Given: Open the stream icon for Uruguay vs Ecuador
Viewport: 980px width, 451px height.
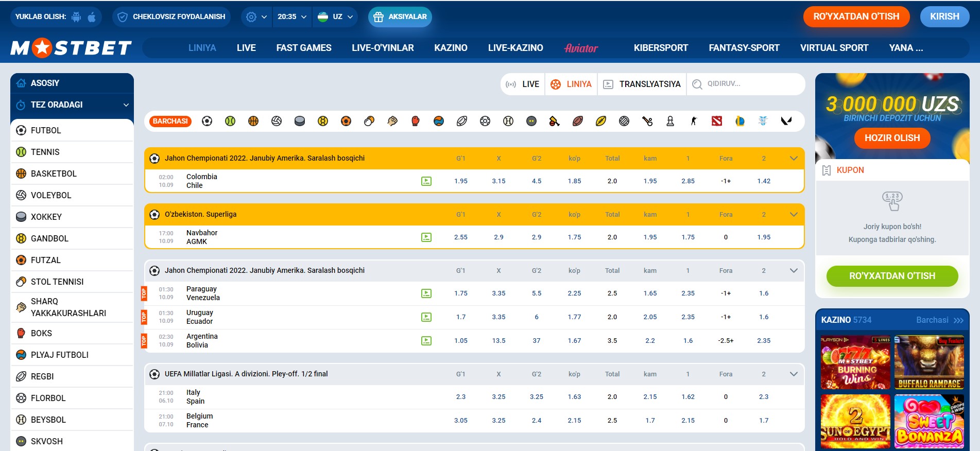Looking at the screenshot, I should tap(426, 317).
